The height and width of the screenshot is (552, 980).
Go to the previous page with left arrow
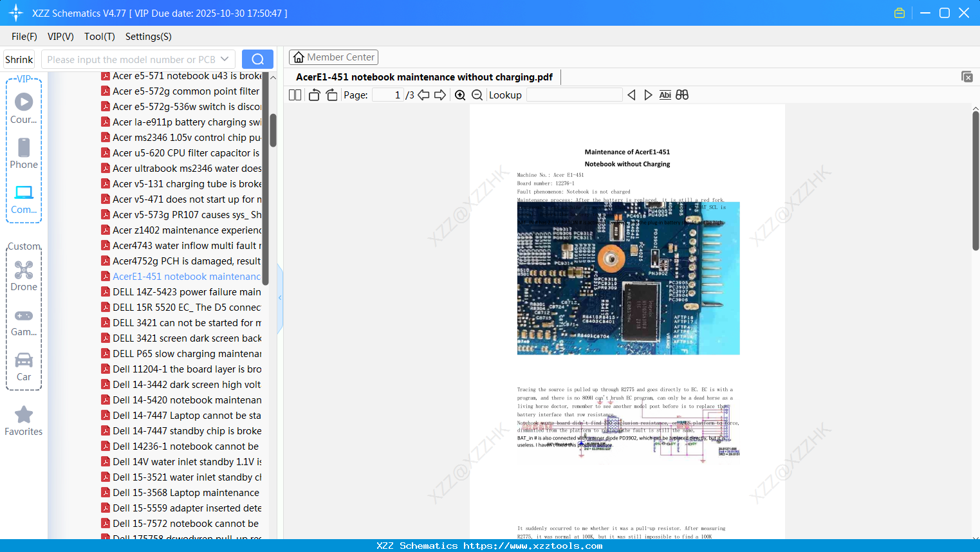point(423,95)
